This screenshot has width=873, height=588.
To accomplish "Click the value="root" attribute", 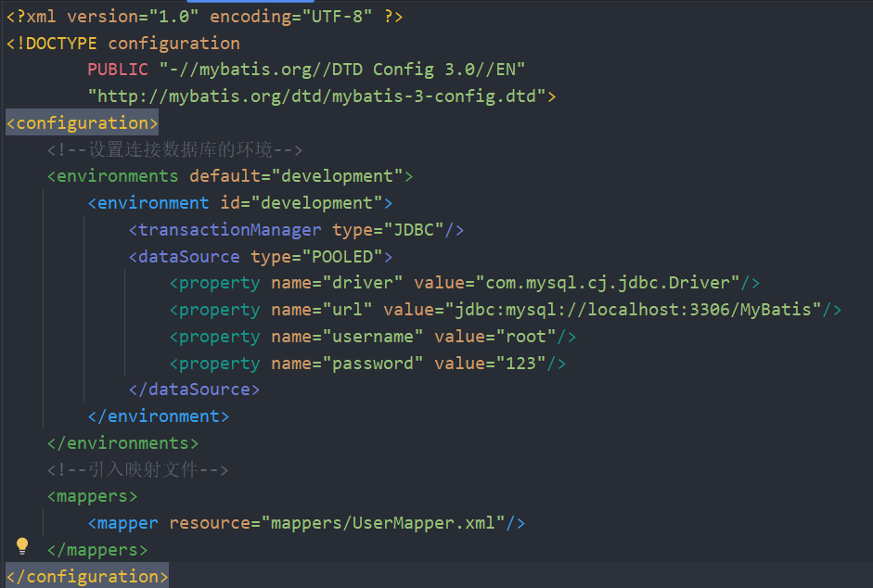I will [495, 337].
